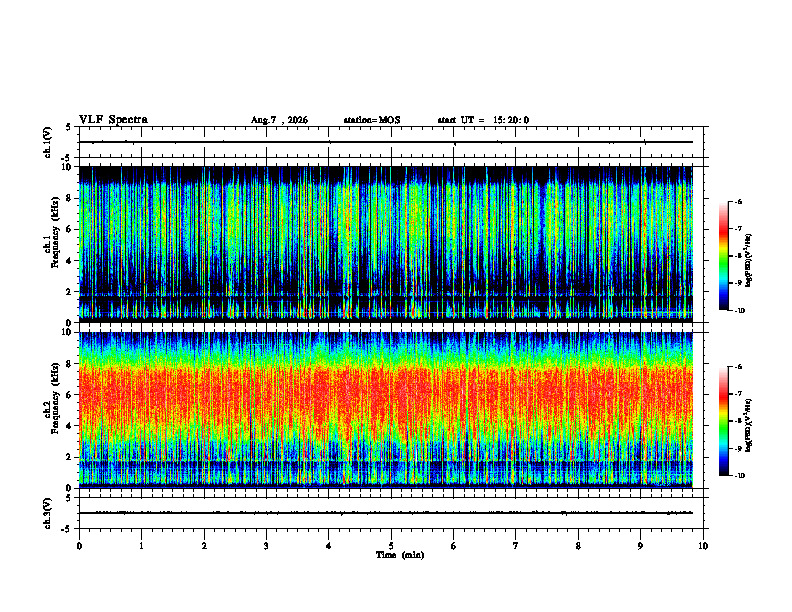Click the "Time (min)" axis title

(x=400, y=555)
